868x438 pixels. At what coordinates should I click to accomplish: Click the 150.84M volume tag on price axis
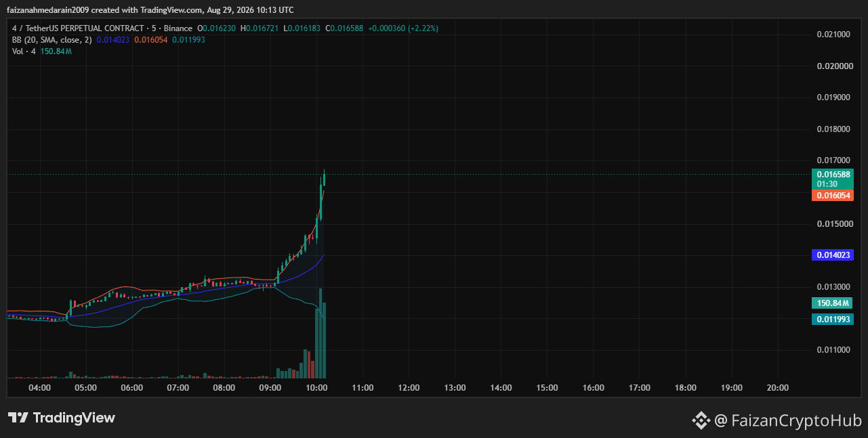coord(833,303)
